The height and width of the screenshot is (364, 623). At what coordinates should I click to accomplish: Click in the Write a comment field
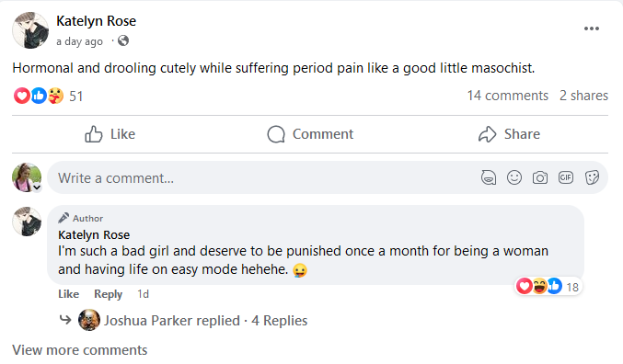[x=262, y=177]
